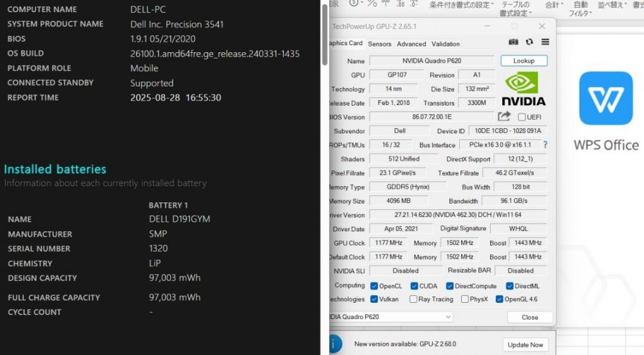
Task: Switch to the Graphics Card tab
Action: pos(346,43)
